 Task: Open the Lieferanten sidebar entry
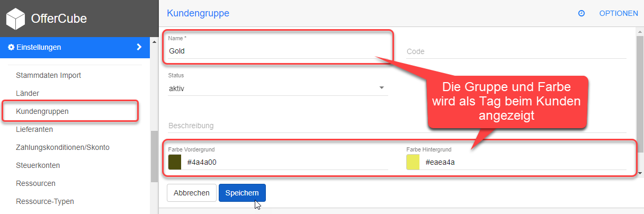(34, 129)
